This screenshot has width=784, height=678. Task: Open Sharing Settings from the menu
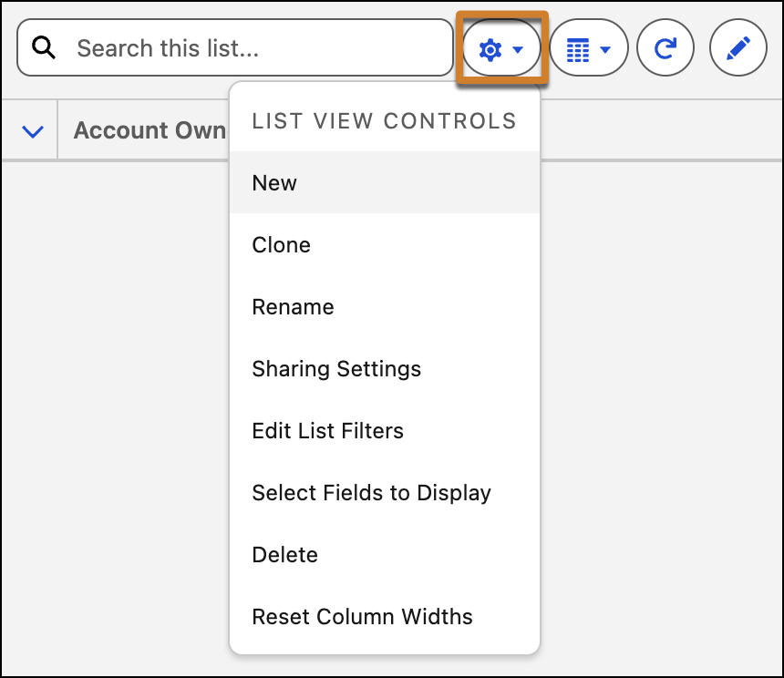click(336, 369)
